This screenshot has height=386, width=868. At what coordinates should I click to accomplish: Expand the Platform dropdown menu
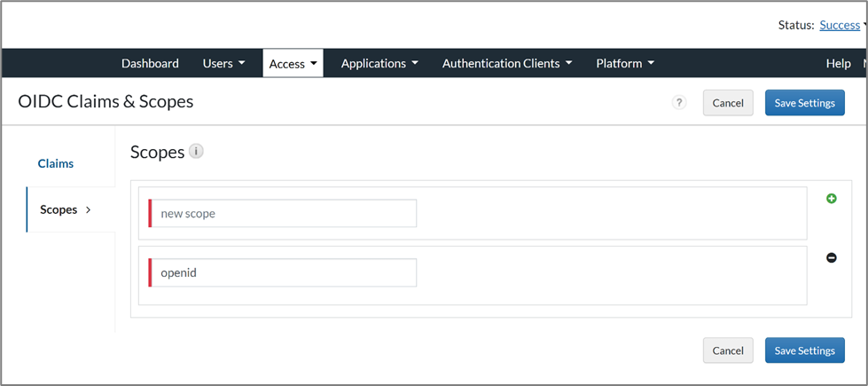pos(625,64)
